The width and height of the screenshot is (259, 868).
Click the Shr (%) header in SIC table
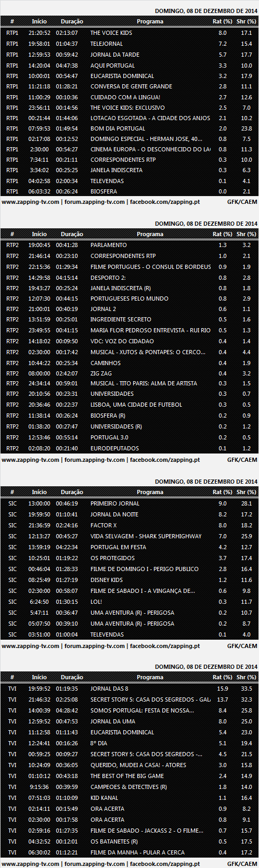(246, 492)
